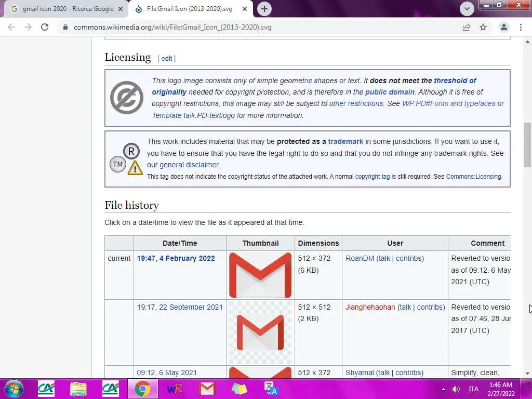Screen dimensions: 532x399
Task: Click the ITA language indicator
Action: (x=473, y=389)
